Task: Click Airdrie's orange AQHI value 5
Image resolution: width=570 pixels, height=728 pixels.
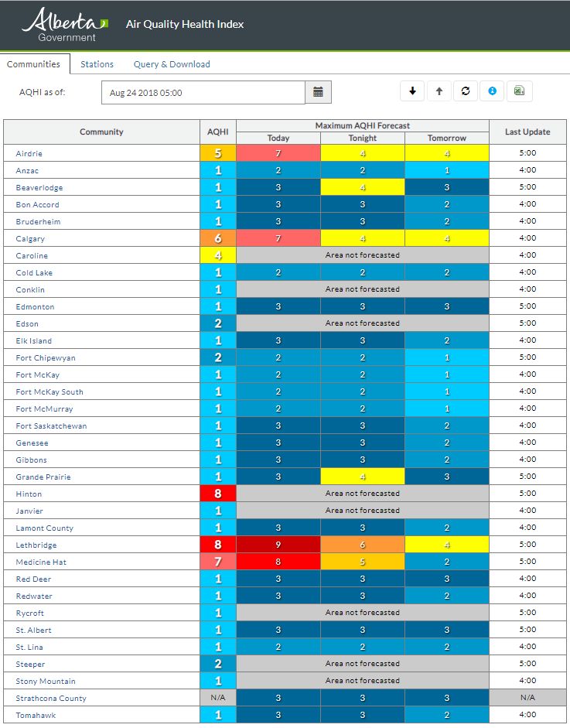Action: (218, 154)
